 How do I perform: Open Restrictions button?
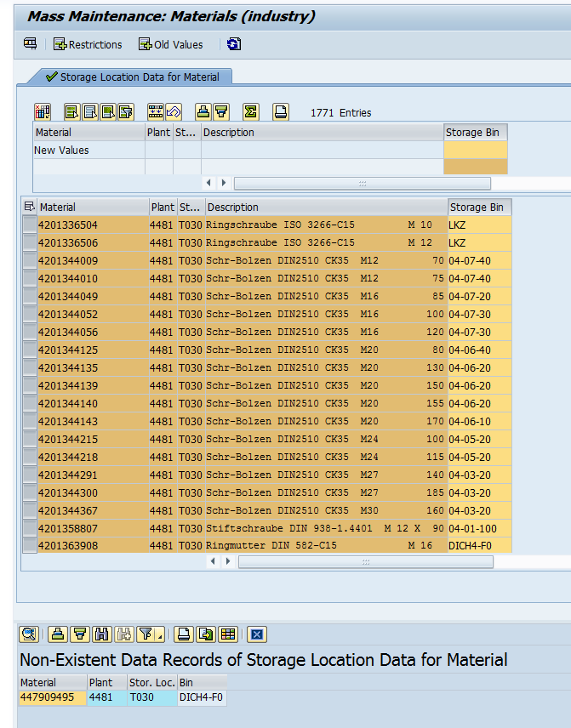tap(88, 44)
